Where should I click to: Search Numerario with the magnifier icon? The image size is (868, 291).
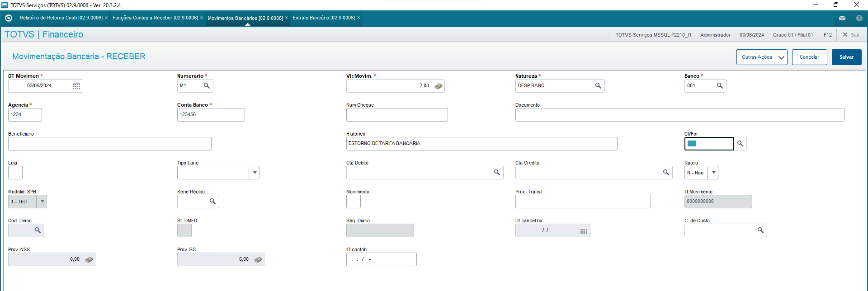[x=207, y=85]
